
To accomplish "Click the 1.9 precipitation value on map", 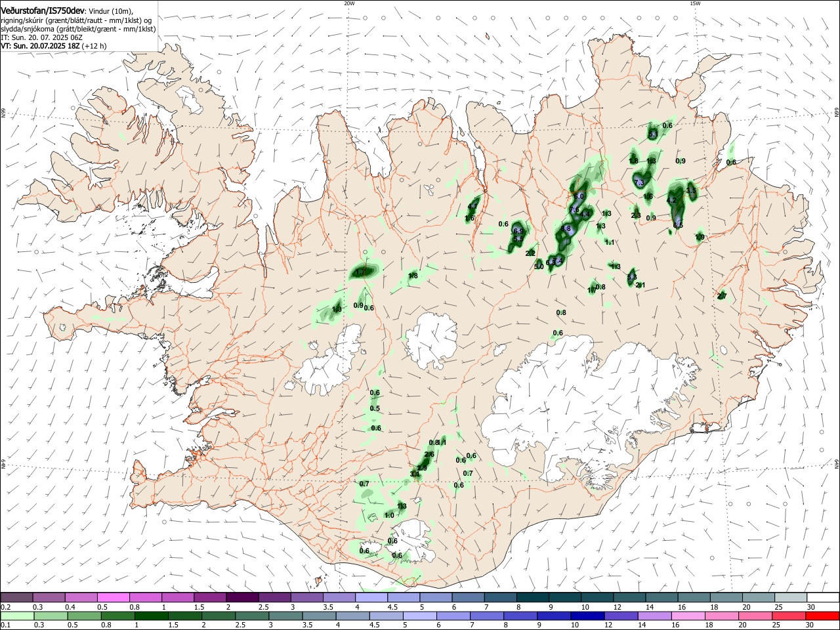I will (x=700, y=238).
